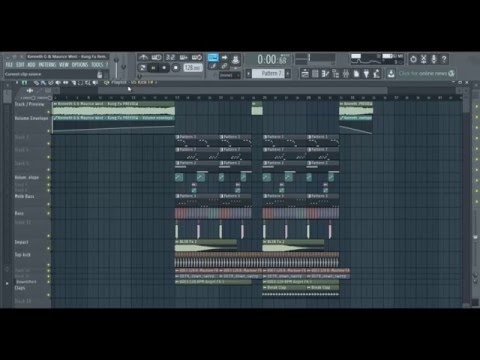Open the Pattern 7 selector
Image resolution: width=480 pixels, height=360 pixels.
[268, 73]
